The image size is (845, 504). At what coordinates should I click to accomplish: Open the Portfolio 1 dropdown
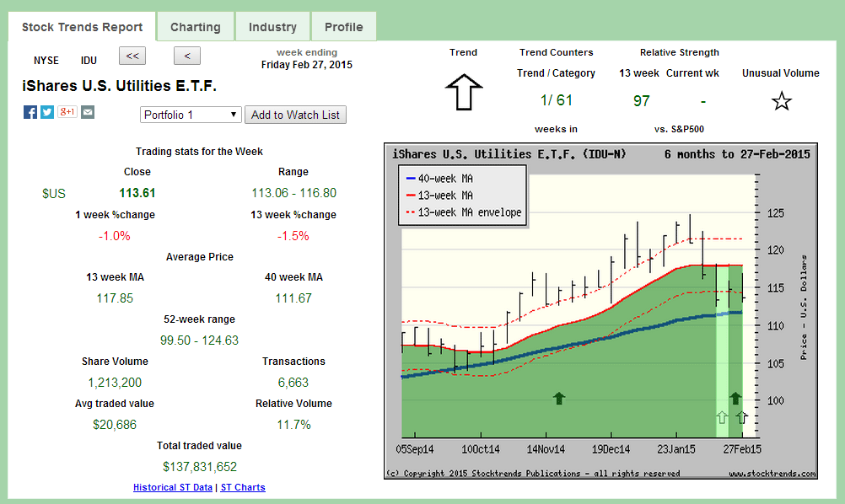(191, 115)
